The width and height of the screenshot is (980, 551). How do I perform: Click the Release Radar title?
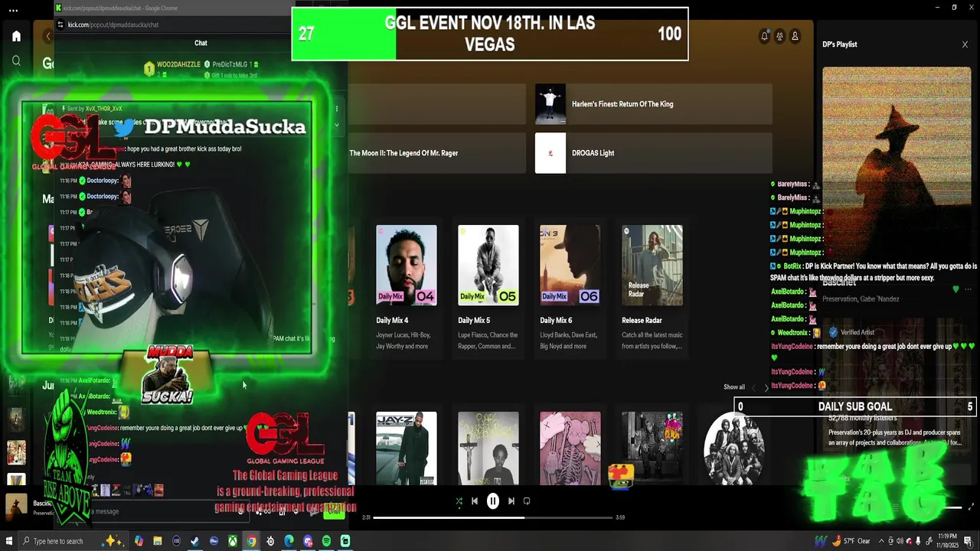(x=642, y=321)
